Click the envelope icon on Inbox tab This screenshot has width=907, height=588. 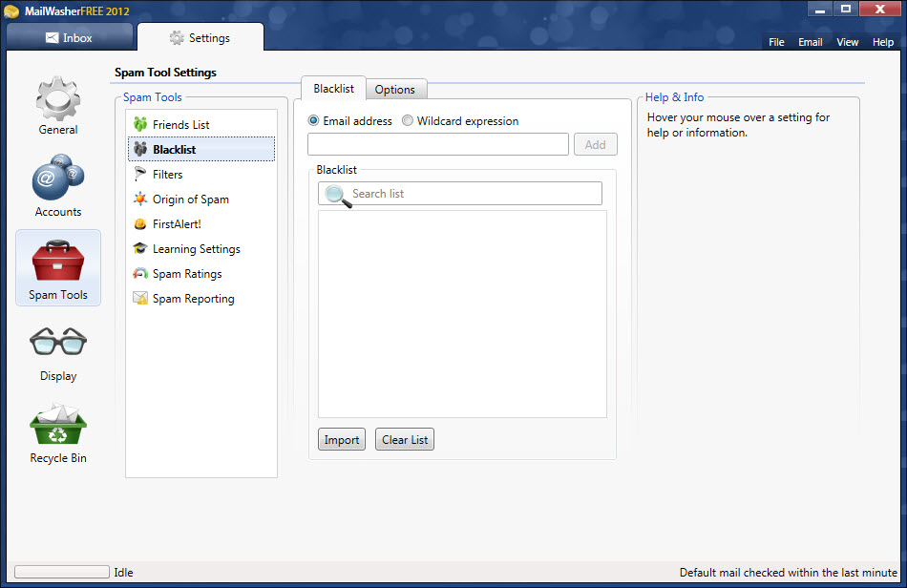[53, 37]
